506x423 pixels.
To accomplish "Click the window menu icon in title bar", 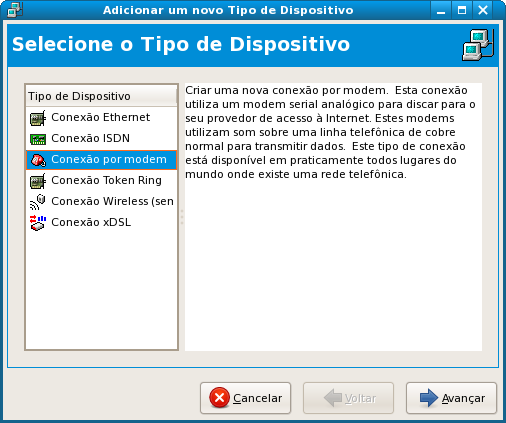I will (x=15, y=10).
